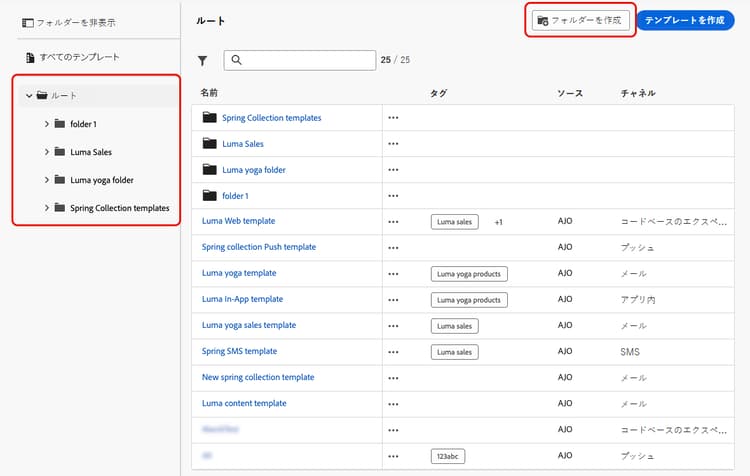
Task: Open more actions for the 123abc tagged row
Action: pyautogui.click(x=393, y=456)
